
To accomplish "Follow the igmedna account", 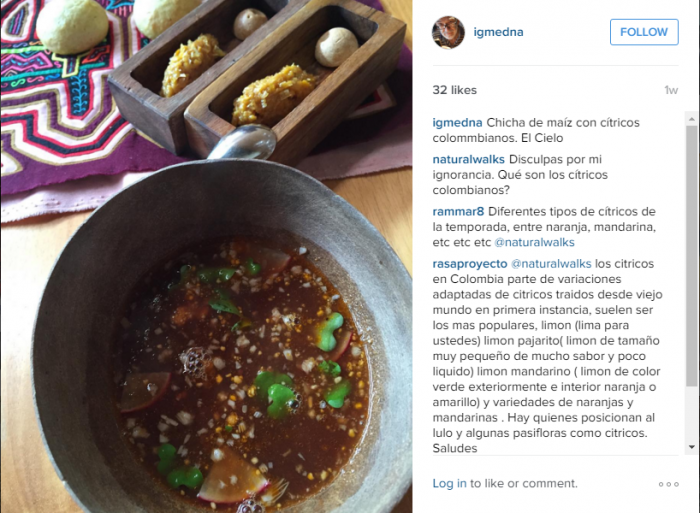I will [x=644, y=32].
